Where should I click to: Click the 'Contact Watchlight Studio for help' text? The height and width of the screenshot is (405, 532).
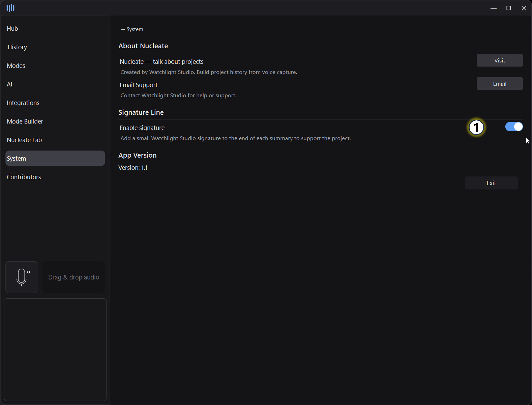tap(179, 95)
